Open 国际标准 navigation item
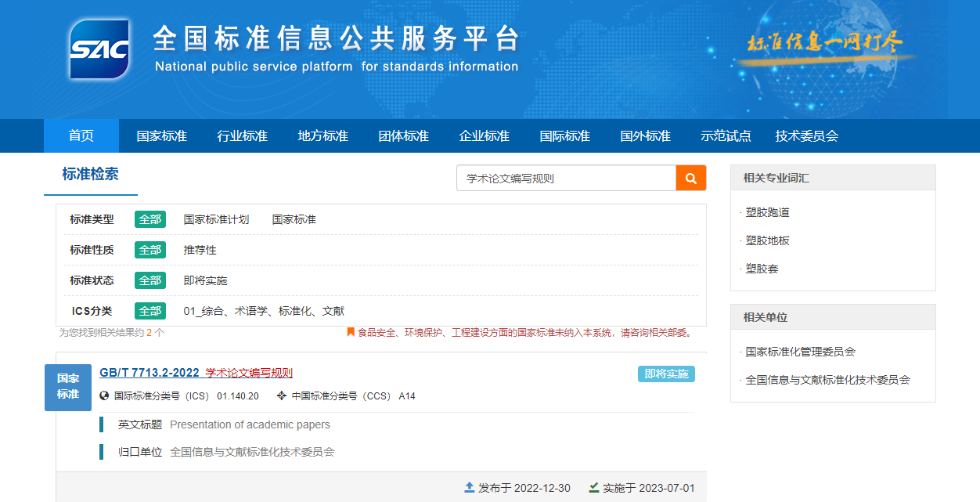This screenshot has width=980, height=502. pyautogui.click(x=565, y=135)
